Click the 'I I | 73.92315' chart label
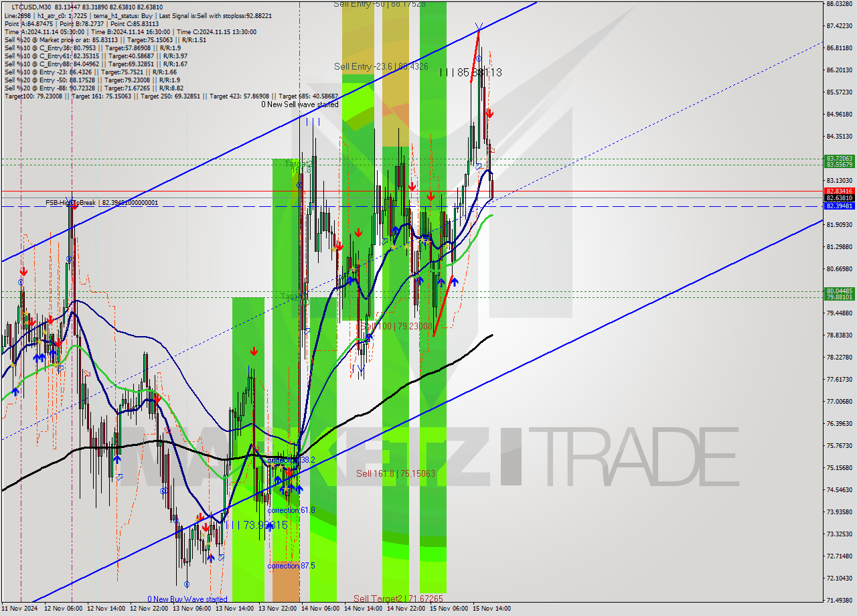This screenshot has height=616, width=857. coord(256,525)
